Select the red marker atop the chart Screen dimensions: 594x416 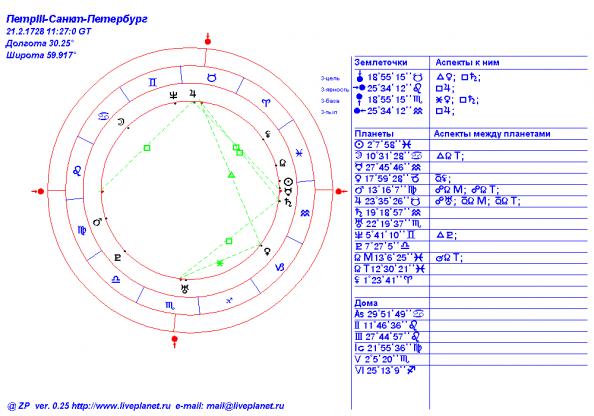click(208, 40)
